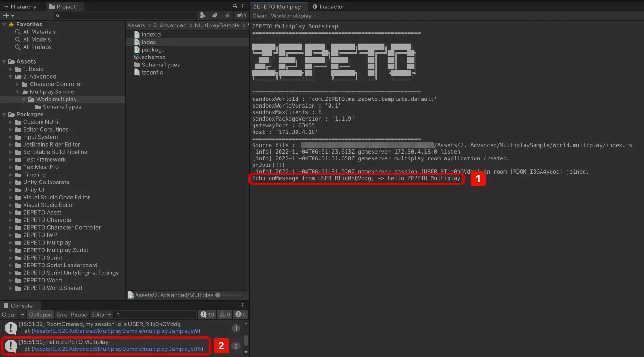Open the plus Create asset dropdown
The width and height of the screenshot is (644, 357).
[9, 16]
